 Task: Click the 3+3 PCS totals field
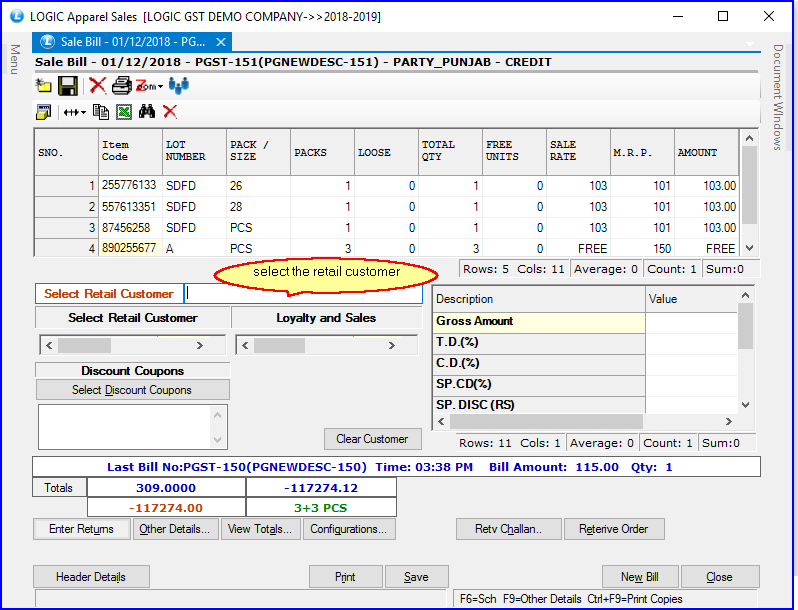click(x=321, y=508)
